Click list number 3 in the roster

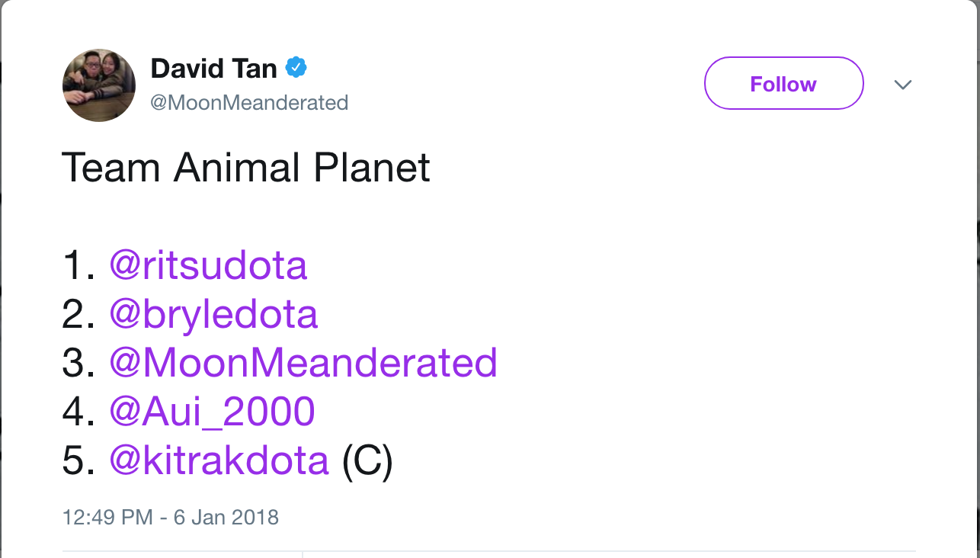tap(78, 363)
